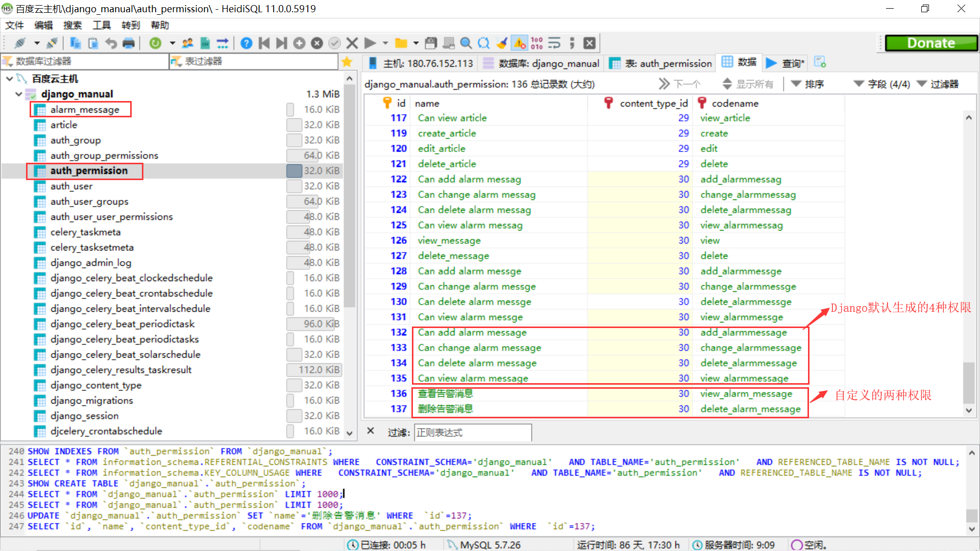Click the open SQL file folder icon
The image size is (980, 551).
point(401,43)
